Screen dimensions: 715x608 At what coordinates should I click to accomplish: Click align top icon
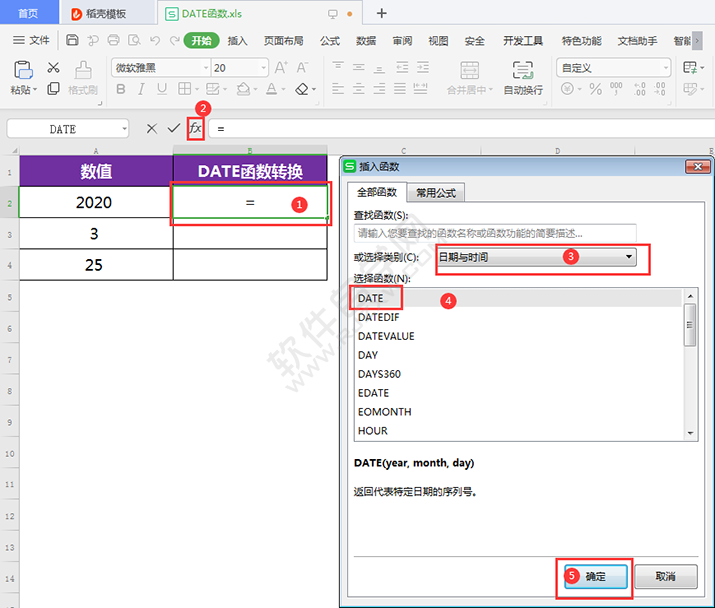coord(338,67)
